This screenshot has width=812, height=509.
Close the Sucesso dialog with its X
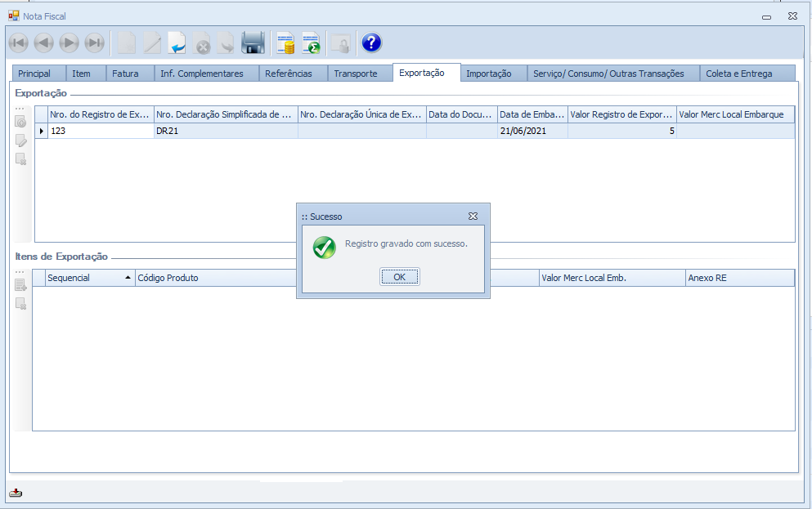coord(473,217)
